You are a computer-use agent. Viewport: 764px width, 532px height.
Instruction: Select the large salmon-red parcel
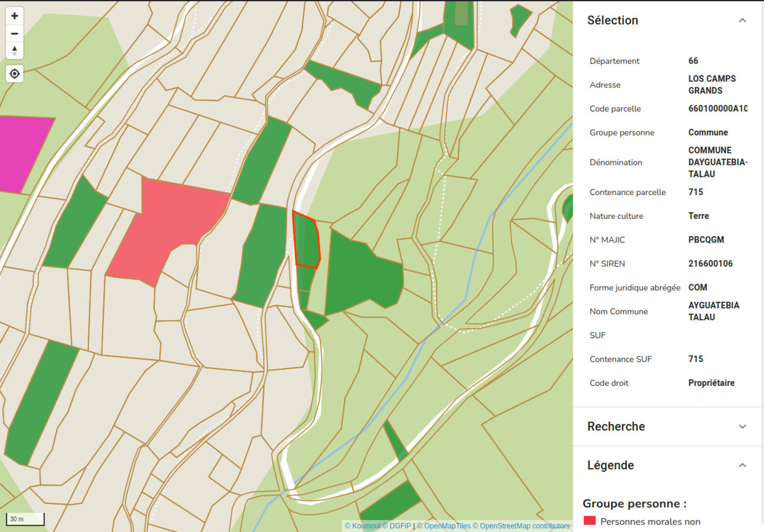pyautogui.click(x=172, y=224)
